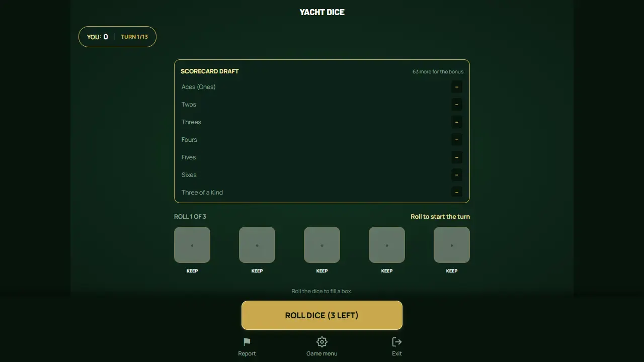Select the Twos scorecard row
The image size is (644, 362).
322,105
